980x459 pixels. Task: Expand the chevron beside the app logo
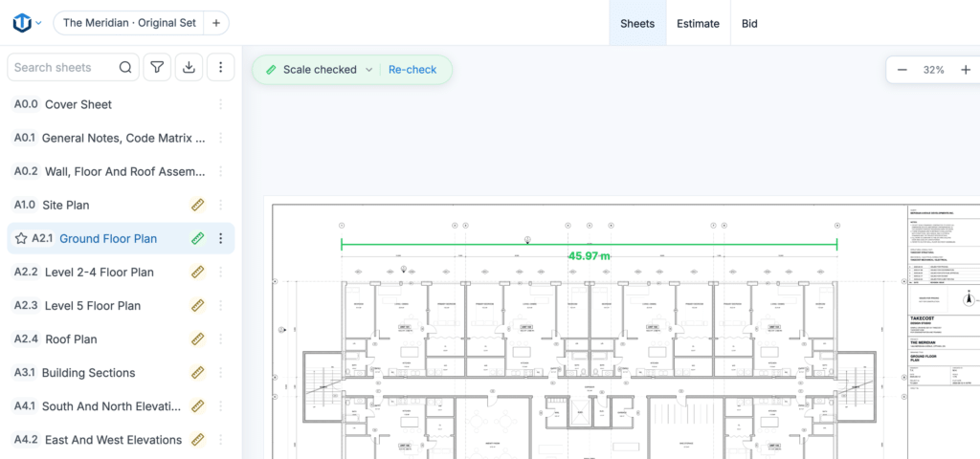point(38,23)
